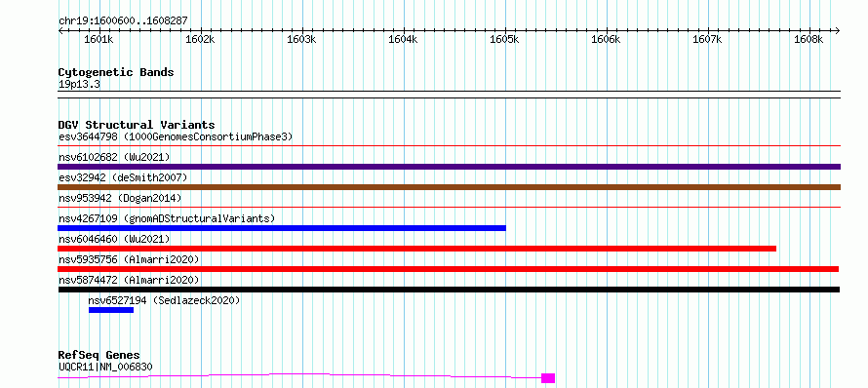Select the magenta UQCR11 exon block
This screenshot has height=388, width=868.
[548, 378]
